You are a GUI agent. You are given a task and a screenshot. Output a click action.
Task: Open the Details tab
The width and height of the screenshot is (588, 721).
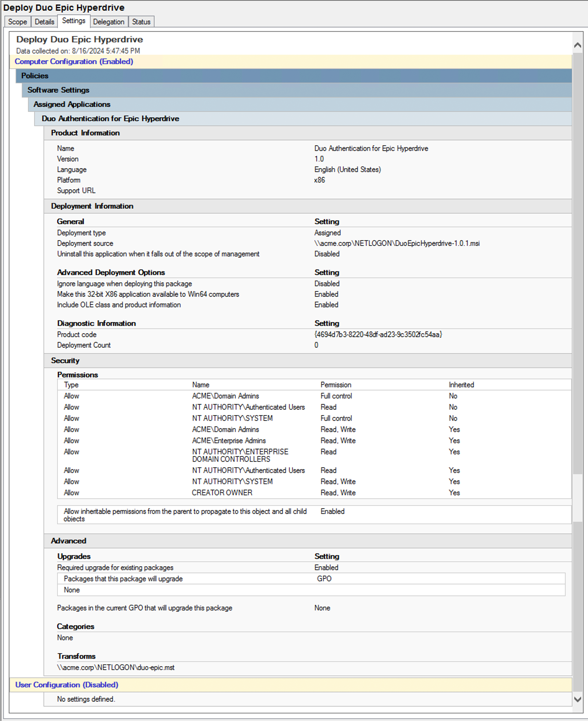pos(44,22)
